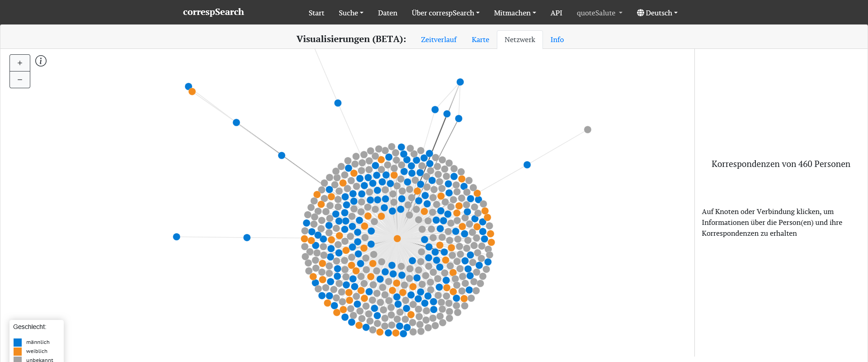This screenshot has height=362, width=868.
Task: Click the zoom out minus button
Action: pyautogui.click(x=20, y=80)
